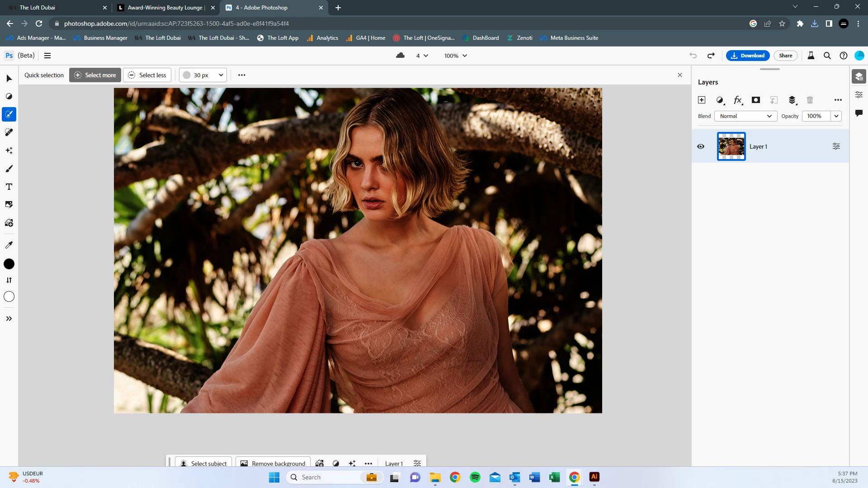Viewport: 868px width, 488px height.
Task: Select the Move tool arrow icon
Action: pos(9,79)
